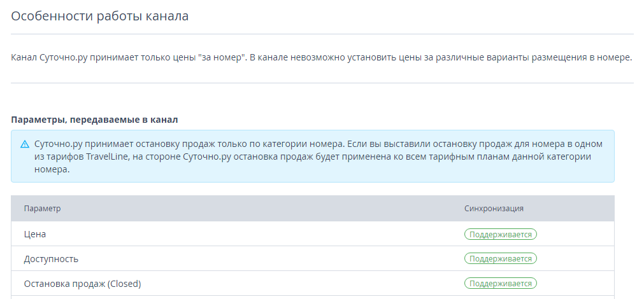Click the warning triangle icon in info box

25,144
